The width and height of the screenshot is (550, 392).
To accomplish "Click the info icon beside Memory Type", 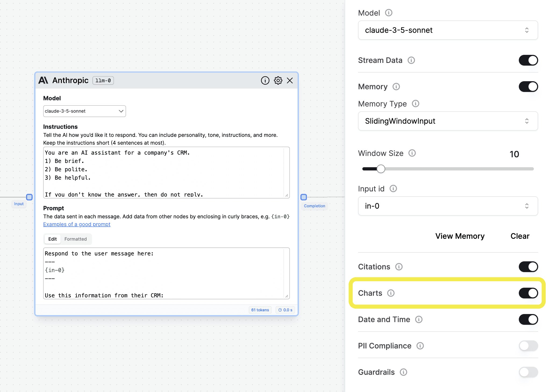I will 415,104.
